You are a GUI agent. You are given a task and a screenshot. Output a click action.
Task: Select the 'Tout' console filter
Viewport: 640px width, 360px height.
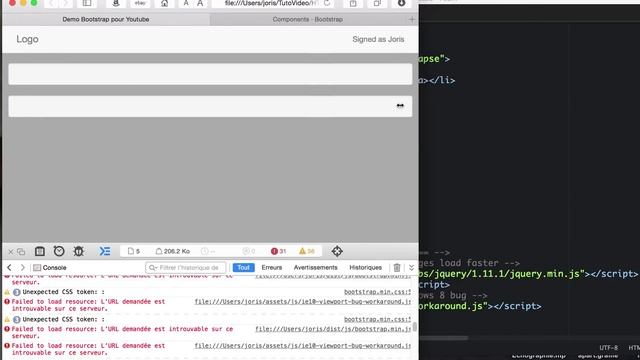tap(243, 267)
